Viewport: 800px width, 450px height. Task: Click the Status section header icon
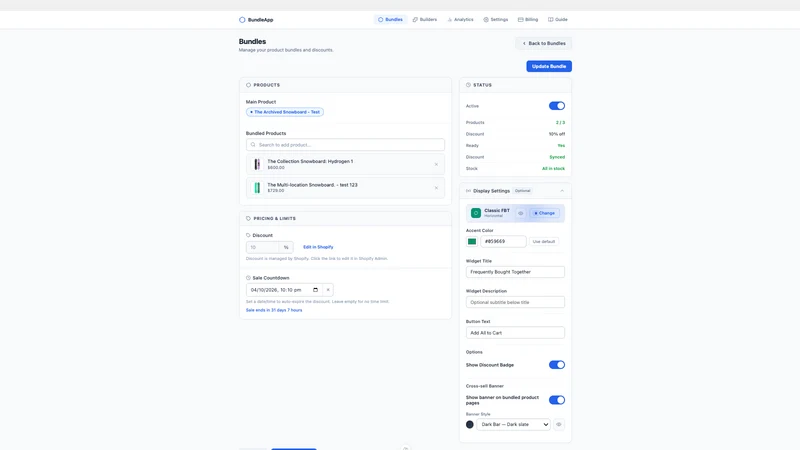click(468, 85)
